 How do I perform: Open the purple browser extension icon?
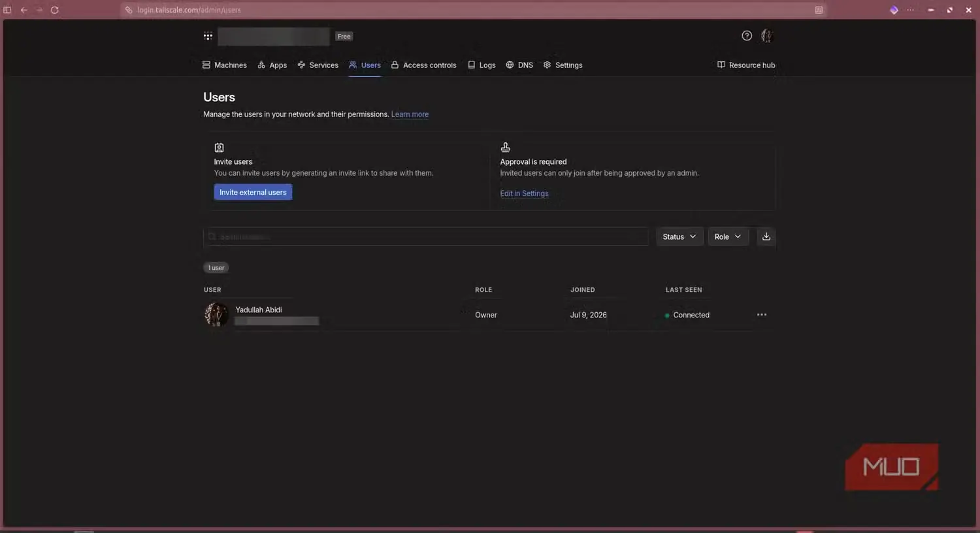tap(894, 10)
